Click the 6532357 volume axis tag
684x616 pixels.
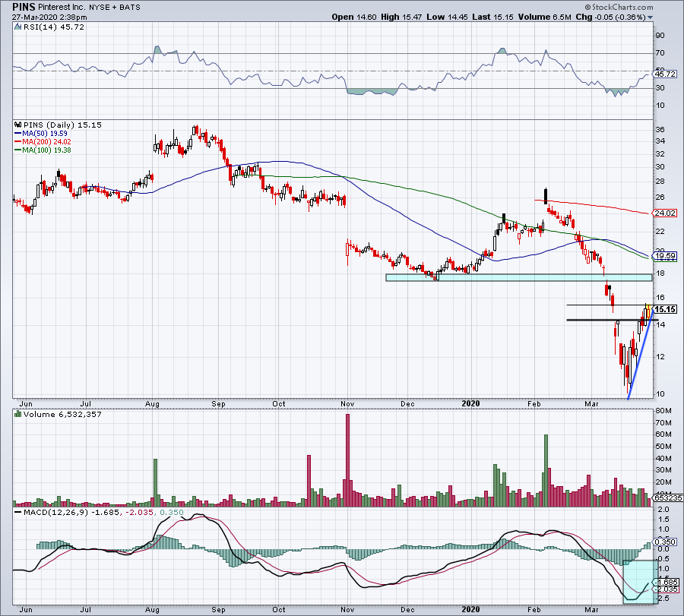(667, 498)
